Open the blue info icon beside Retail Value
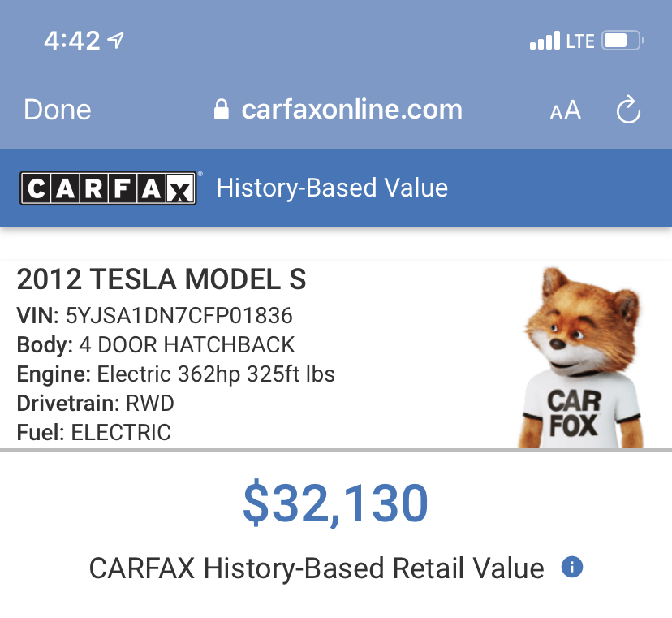672x618 pixels. 572,568
